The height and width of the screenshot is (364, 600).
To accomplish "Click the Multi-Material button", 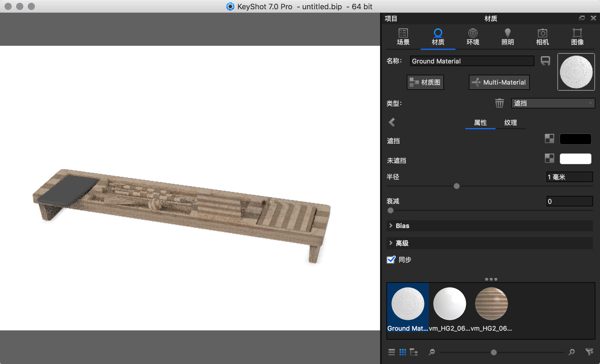I will (x=499, y=82).
